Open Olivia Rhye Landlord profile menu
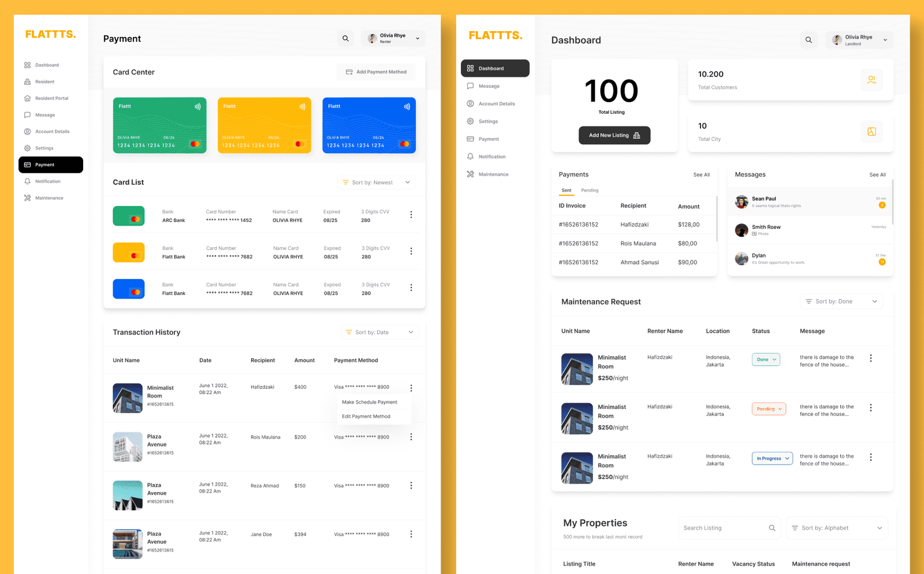The width and height of the screenshot is (924, 574). [859, 40]
